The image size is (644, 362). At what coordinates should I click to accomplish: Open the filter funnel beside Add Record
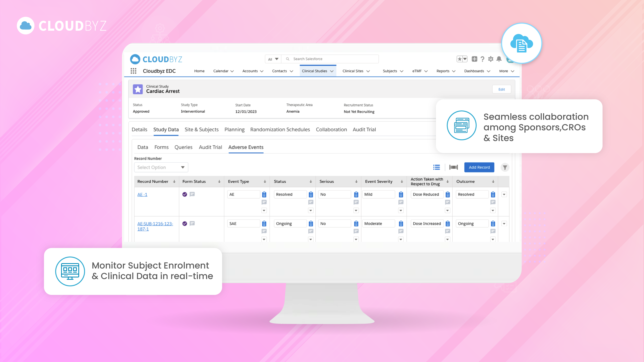coord(505,167)
